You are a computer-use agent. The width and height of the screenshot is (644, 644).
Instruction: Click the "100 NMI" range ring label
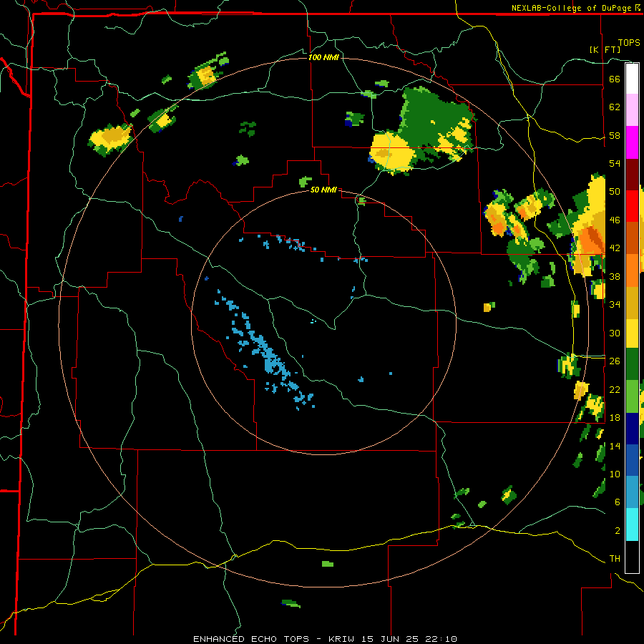pos(323,57)
